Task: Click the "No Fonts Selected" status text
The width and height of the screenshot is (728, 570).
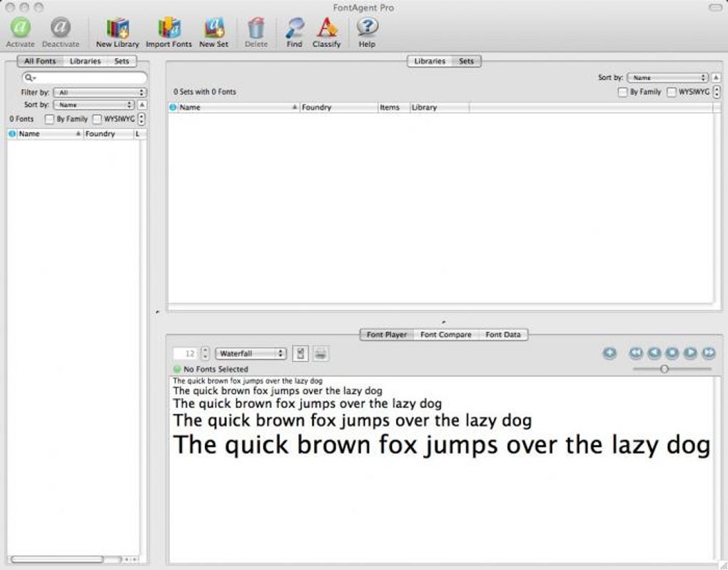Action: [216, 369]
